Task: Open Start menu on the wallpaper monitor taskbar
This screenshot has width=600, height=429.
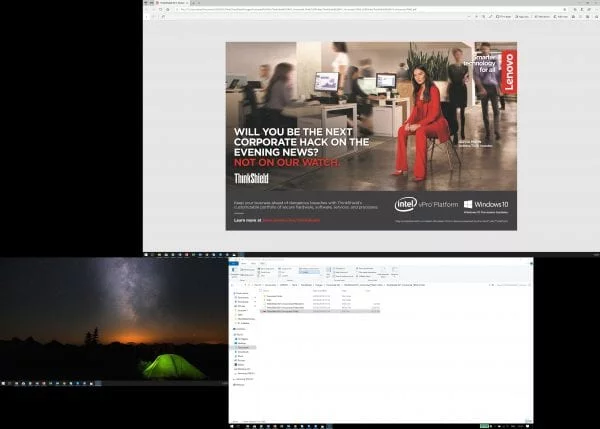Action: click(x=3, y=383)
